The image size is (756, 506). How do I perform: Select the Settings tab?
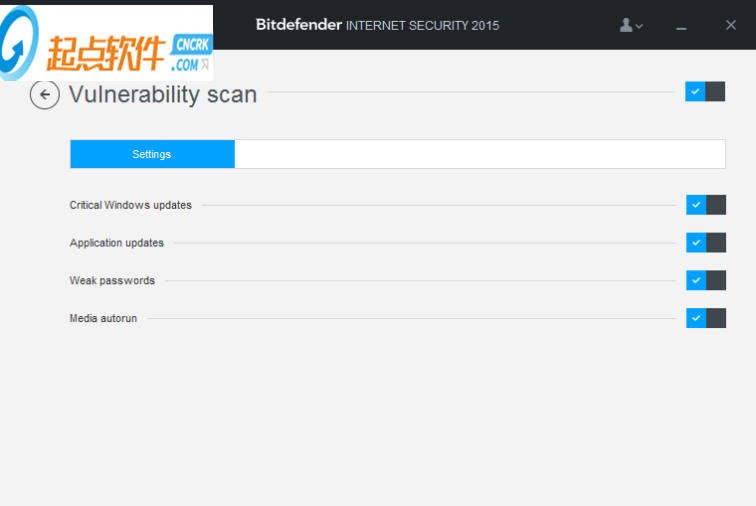(152, 154)
